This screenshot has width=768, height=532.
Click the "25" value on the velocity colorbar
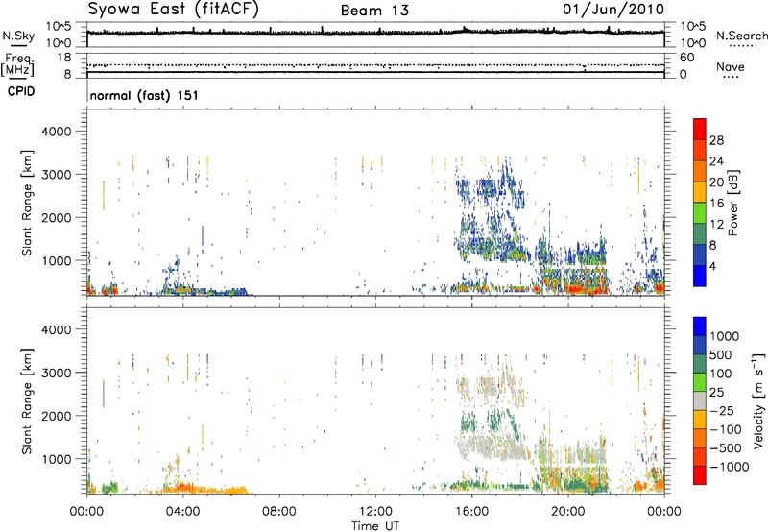tap(717, 392)
